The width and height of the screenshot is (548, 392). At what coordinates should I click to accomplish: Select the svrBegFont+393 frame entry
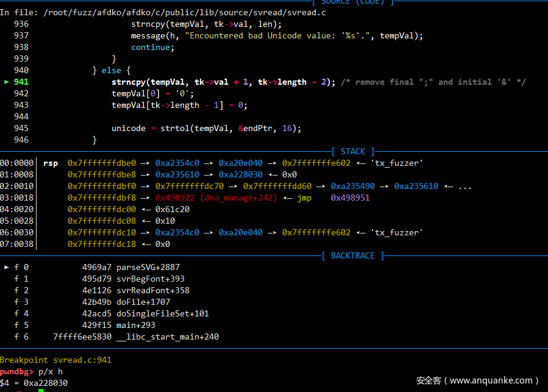pos(151,279)
